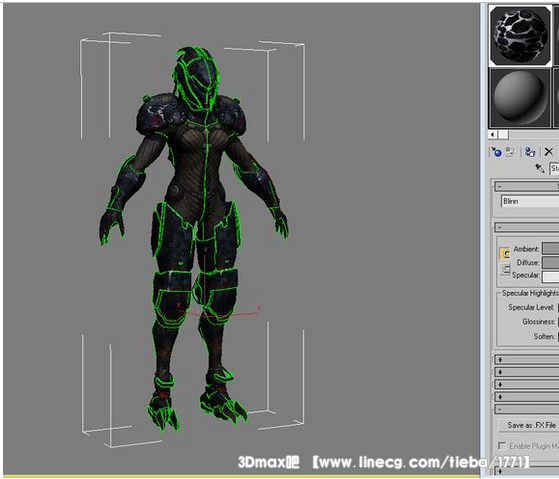Select the cracked black-and-white material sample slot
559x479 pixels.
tap(520, 35)
